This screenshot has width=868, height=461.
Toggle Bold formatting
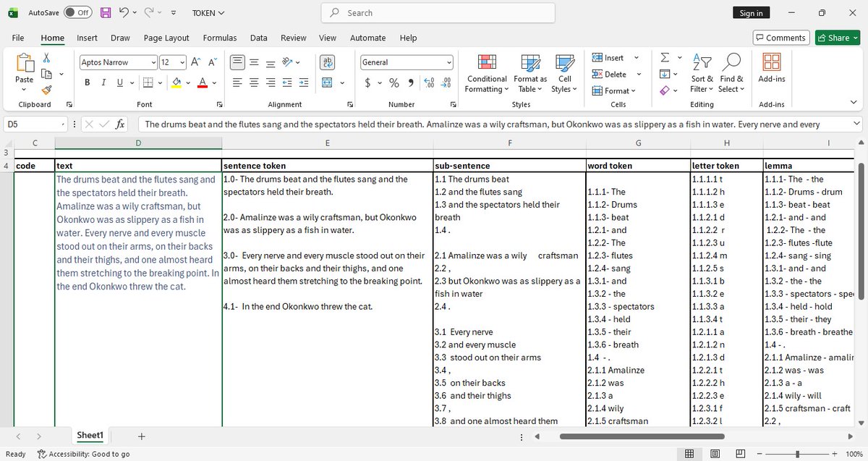click(x=87, y=83)
